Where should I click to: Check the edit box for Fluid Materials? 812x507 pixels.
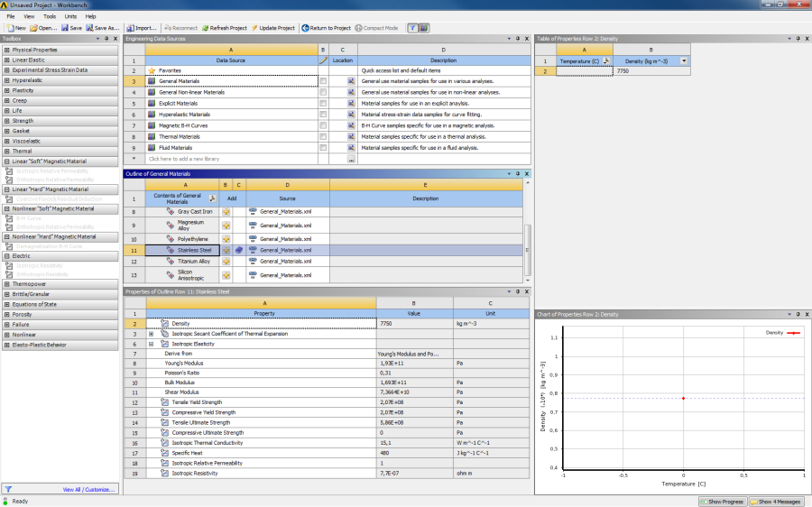pyautogui.click(x=323, y=148)
